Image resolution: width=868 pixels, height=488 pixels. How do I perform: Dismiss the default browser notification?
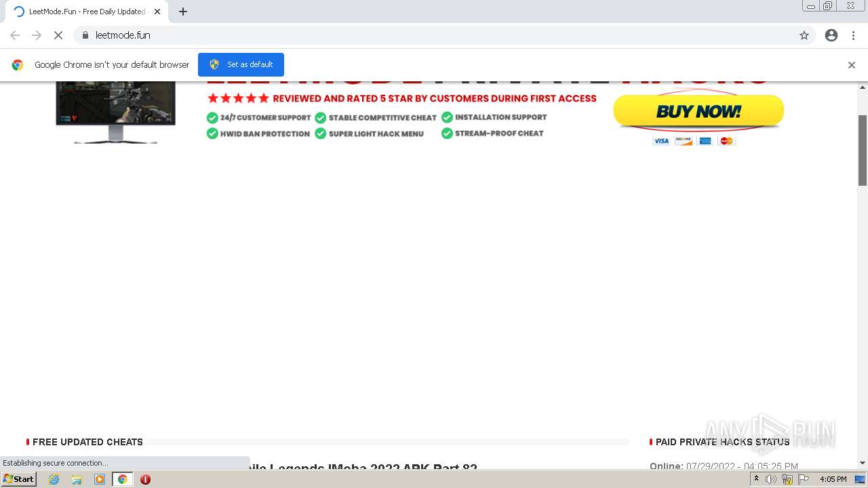click(x=852, y=65)
